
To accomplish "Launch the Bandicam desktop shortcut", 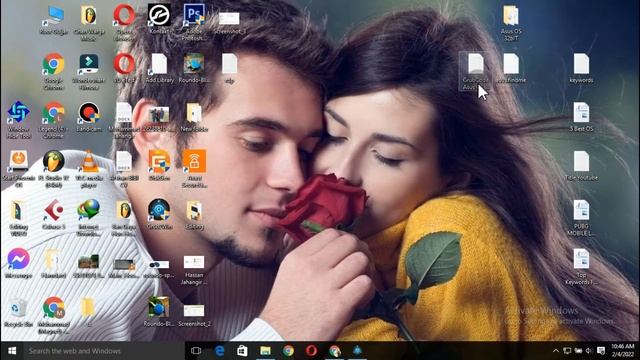I will point(89,117).
